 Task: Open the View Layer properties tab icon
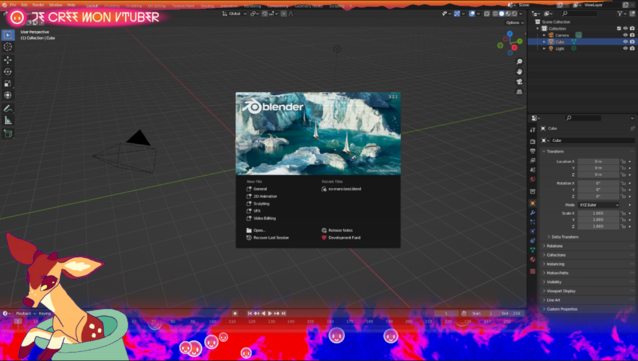point(533,160)
